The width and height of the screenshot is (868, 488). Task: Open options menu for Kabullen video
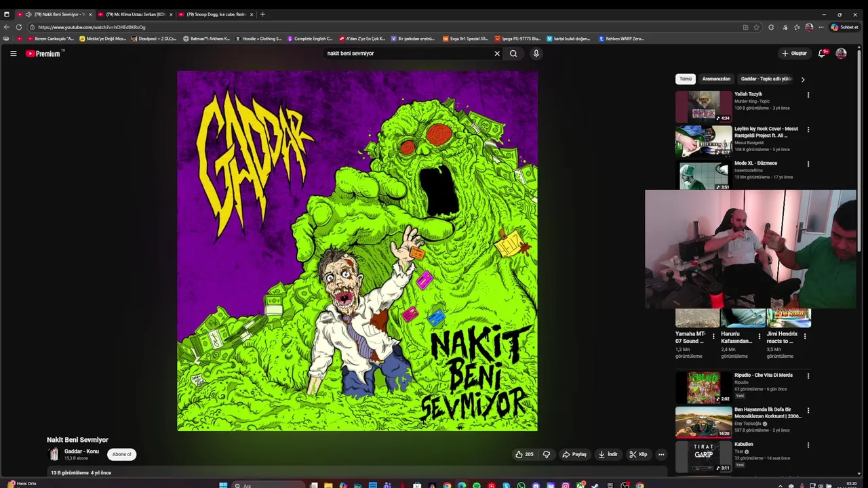pyautogui.click(x=808, y=445)
